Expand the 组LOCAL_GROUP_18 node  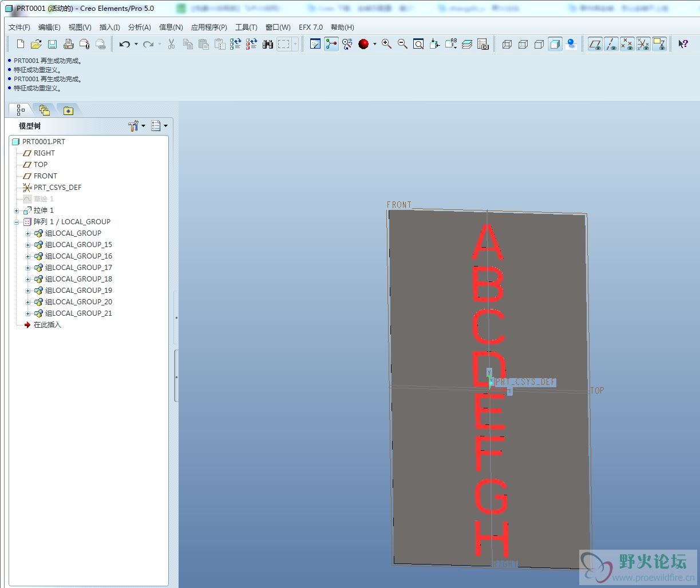click(28, 279)
